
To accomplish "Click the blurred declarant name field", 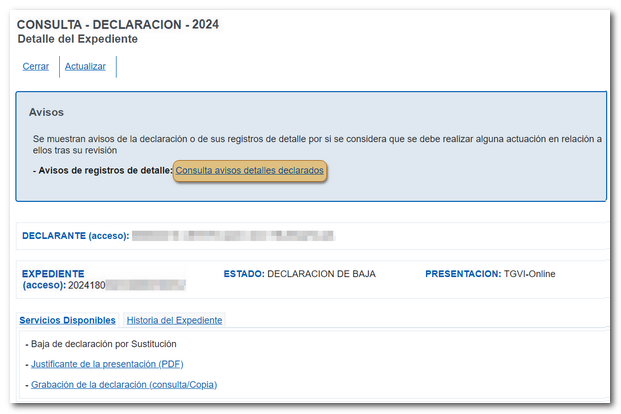I will 232,236.
